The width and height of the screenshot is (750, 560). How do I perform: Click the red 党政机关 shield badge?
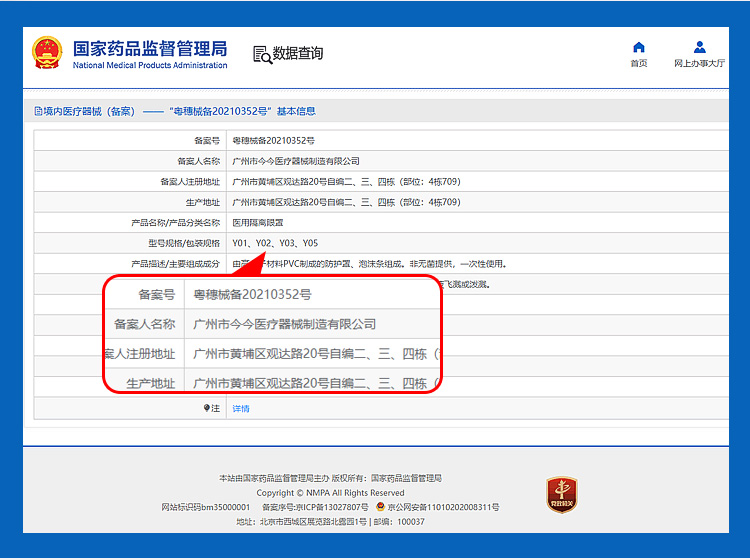click(562, 495)
